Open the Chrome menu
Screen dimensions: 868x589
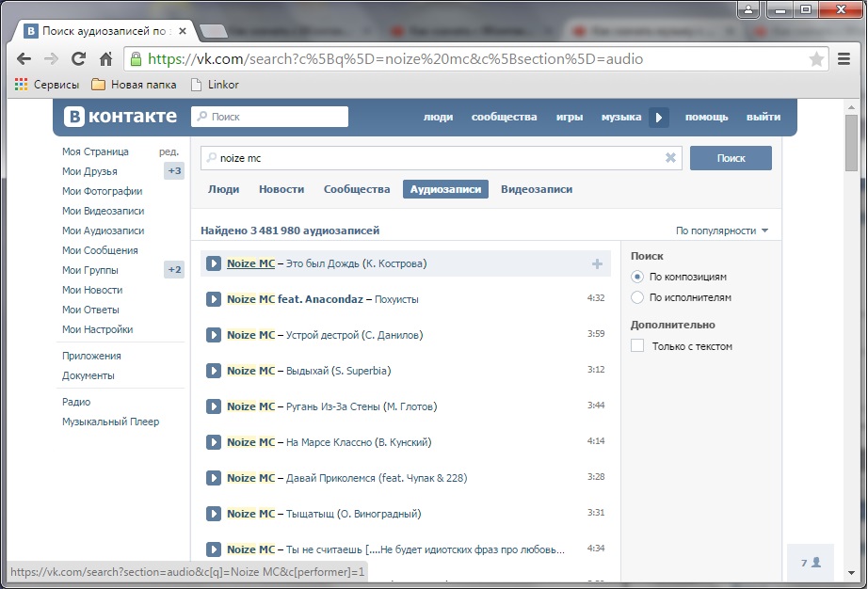[x=844, y=58]
